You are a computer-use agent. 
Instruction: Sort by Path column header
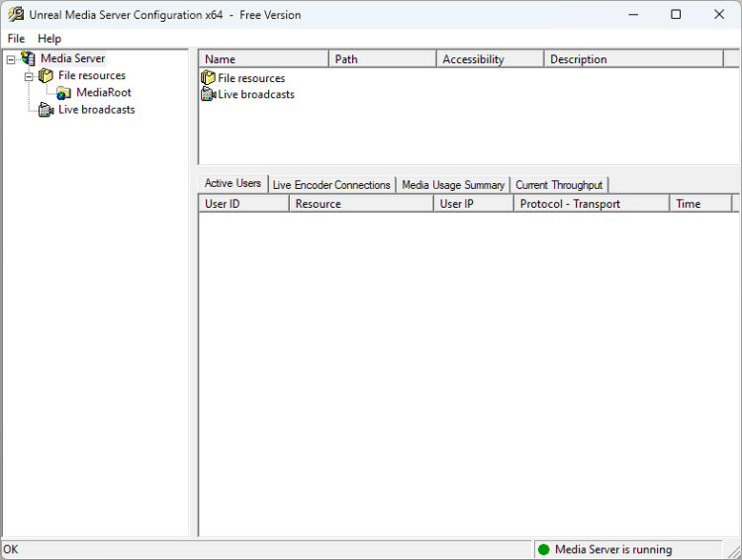[382, 59]
